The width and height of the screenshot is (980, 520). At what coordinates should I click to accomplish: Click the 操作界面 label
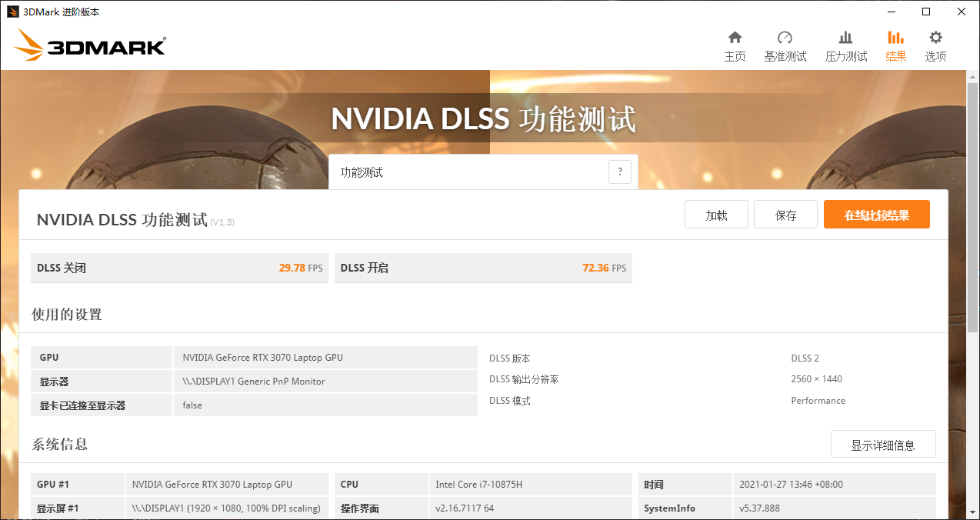tap(360, 508)
